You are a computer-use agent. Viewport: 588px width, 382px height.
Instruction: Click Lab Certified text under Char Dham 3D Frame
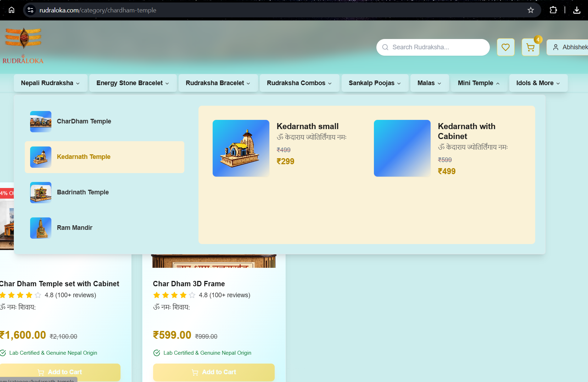(207, 353)
